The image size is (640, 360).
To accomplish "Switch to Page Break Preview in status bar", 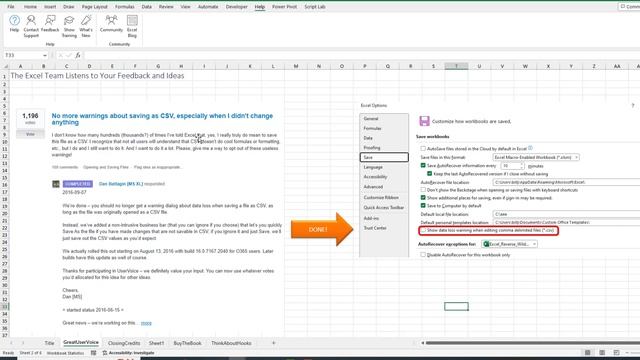I will [617, 353].
